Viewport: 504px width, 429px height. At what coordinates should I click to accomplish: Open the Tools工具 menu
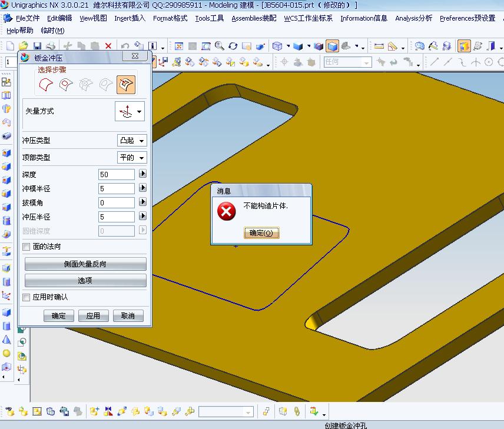pos(209,18)
